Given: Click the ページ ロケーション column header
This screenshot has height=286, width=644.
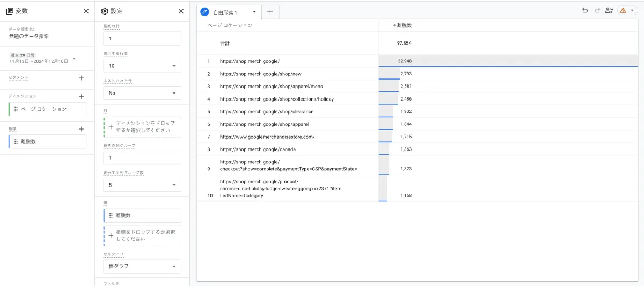Looking at the screenshot, I should pos(230,25).
